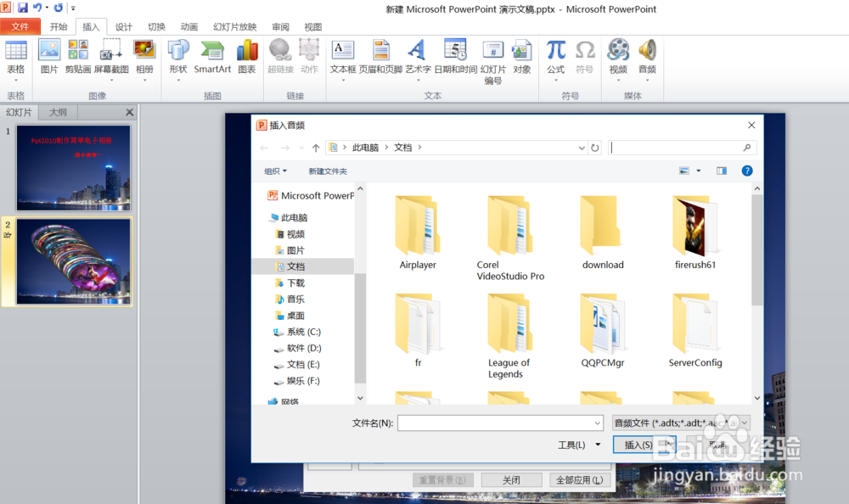Select the League of Legends folder
Image resolution: width=849 pixels, height=504 pixels.
click(x=509, y=337)
